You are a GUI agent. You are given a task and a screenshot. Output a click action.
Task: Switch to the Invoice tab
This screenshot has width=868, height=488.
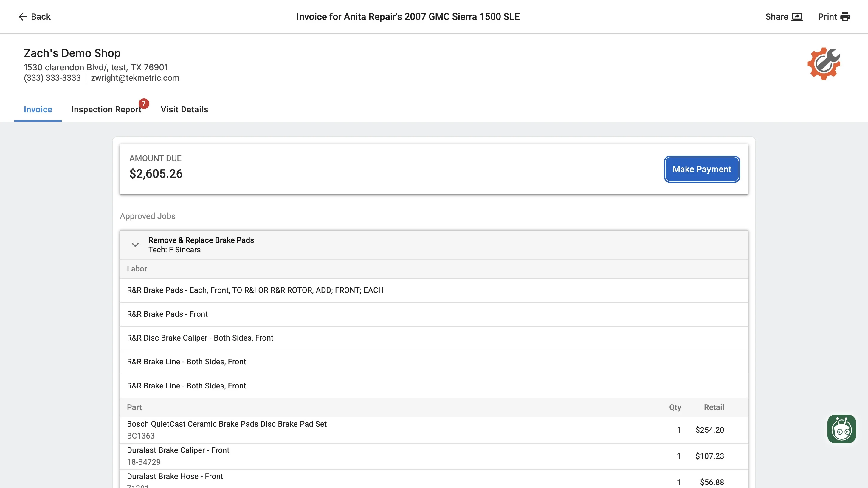click(38, 109)
